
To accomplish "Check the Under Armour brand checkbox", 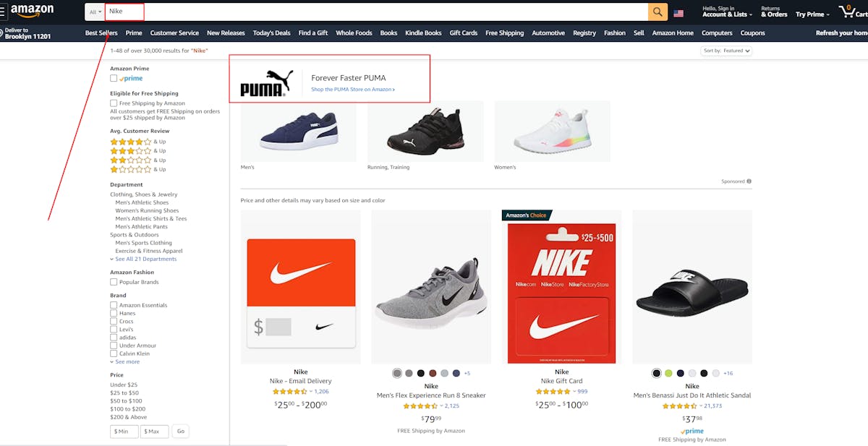I will pyautogui.click(x=114, y=346).
